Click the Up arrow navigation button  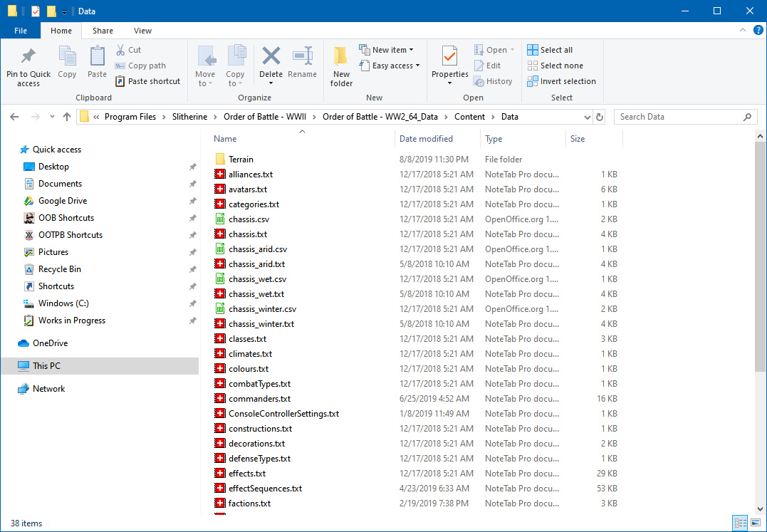coord(67,117)
